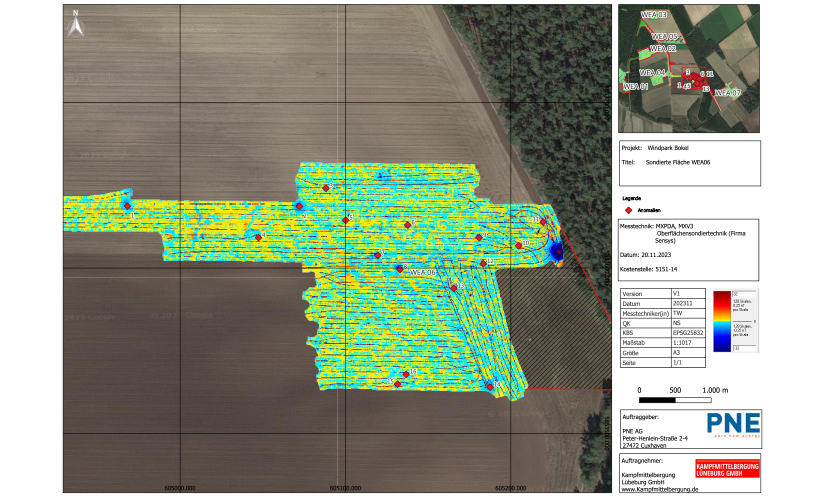Select anomaly marker 12
Viewport: 825px width, 500px height.
tap(483, 263)
